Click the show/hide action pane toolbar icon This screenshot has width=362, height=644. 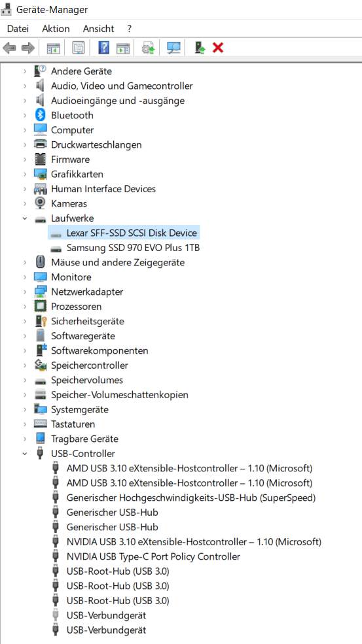tap(123, 48)
